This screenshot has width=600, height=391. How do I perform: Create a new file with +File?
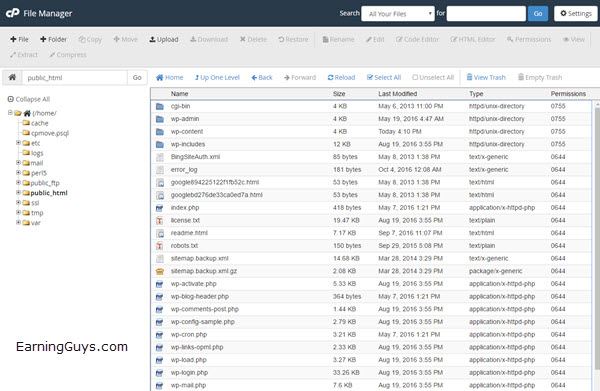(19, 39)
